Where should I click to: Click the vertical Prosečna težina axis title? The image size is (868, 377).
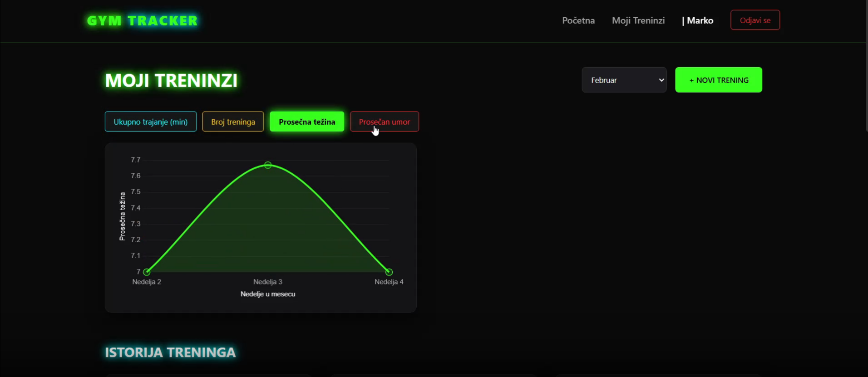click(122, 216)
